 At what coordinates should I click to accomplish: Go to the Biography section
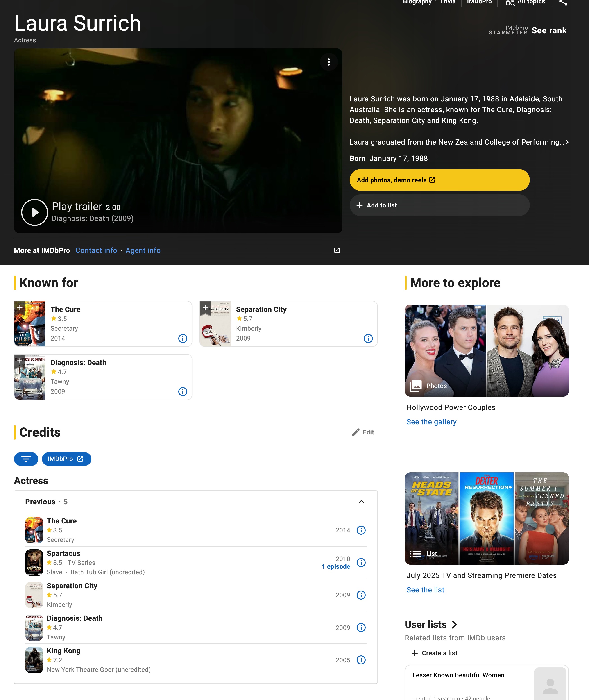point(417,2)
